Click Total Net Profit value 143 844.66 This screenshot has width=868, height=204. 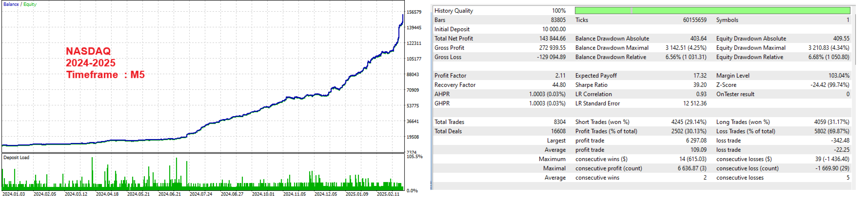pyautogui.click(x=552, y=39)
